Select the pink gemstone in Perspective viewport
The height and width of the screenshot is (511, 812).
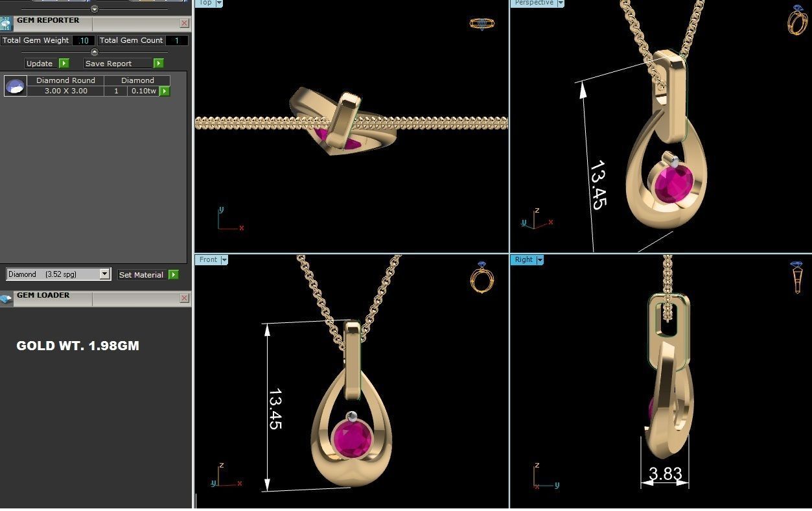point(673,184)
